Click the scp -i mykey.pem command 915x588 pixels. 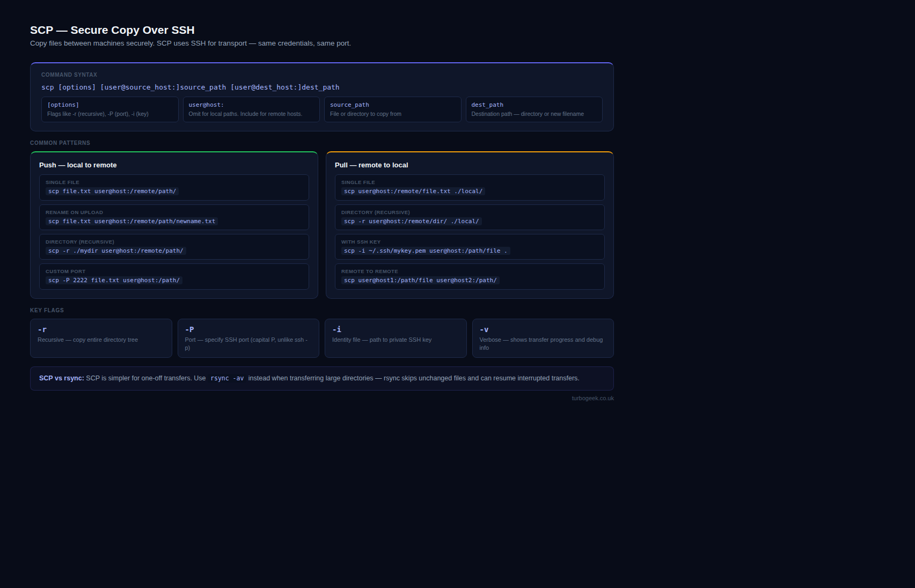425,251
